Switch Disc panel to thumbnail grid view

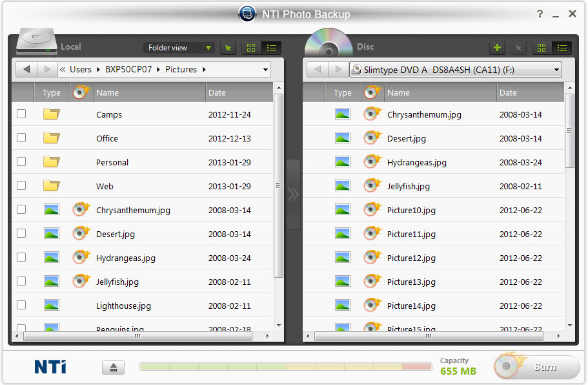point(542,48)
